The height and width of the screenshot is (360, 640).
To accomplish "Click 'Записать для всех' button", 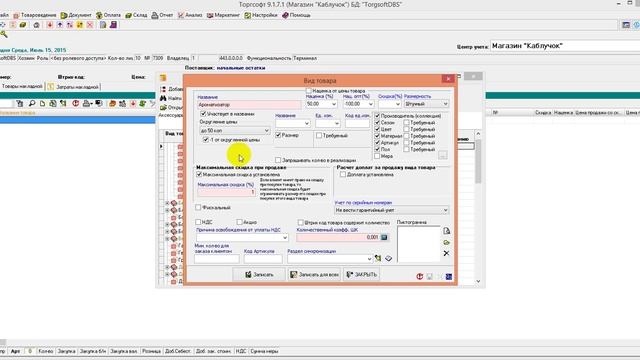I will coord(314,274).
